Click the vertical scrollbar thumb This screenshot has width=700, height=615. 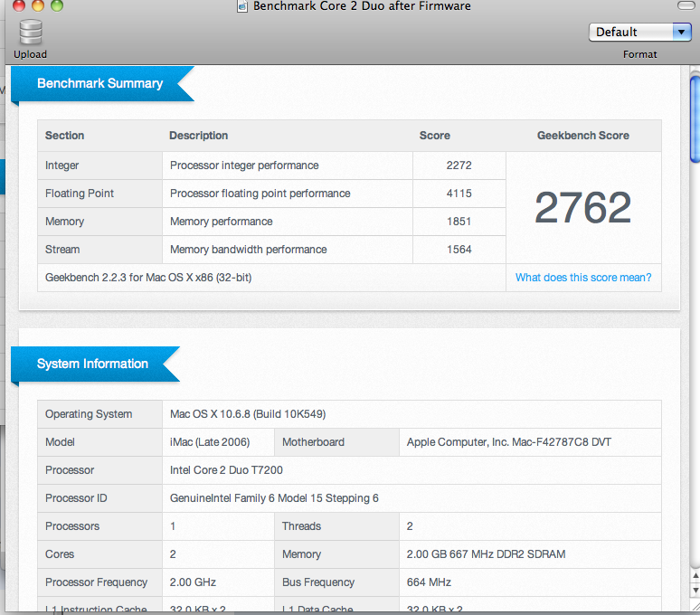(695, 119)
